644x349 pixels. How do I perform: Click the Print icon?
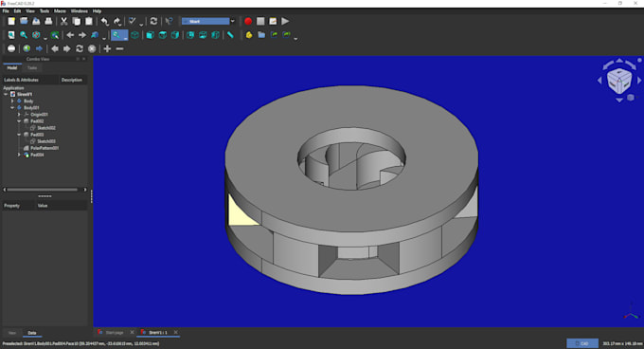click(x=48, y=21)
